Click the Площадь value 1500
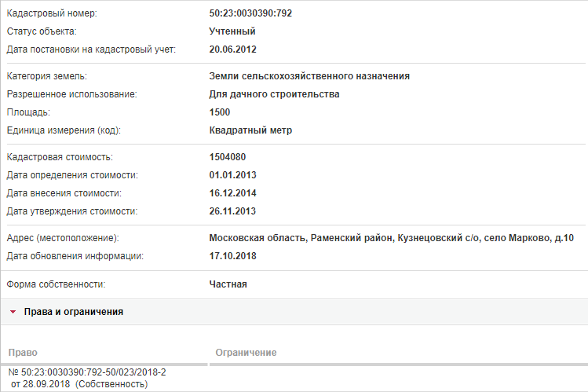 coord(220,112)
